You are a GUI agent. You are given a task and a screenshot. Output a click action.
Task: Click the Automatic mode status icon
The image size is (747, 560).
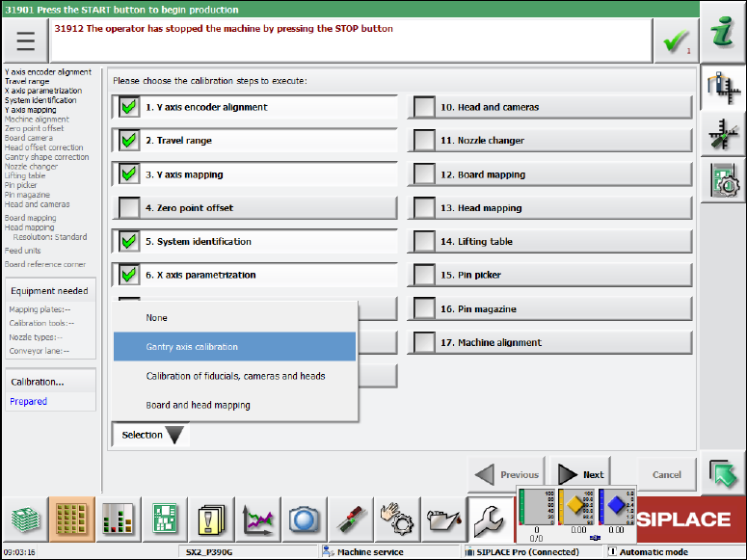pos(612,551)
